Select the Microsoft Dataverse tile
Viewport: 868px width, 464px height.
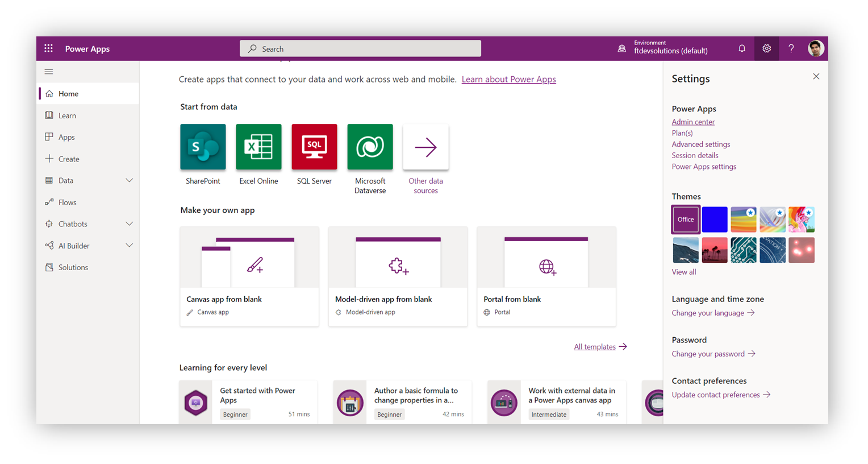point(370,147)
